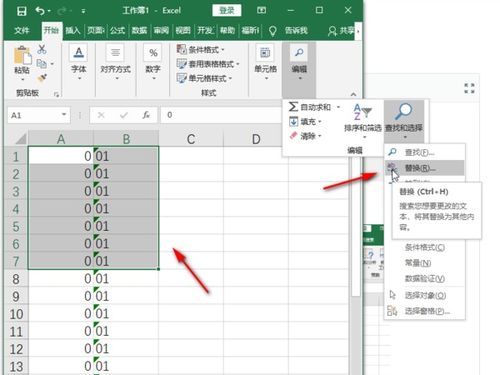Image resolution: width=500 pixels, height=375 pixels.
Task: Click the 粘贴 paste icon
Action: [x=22, y=56]
